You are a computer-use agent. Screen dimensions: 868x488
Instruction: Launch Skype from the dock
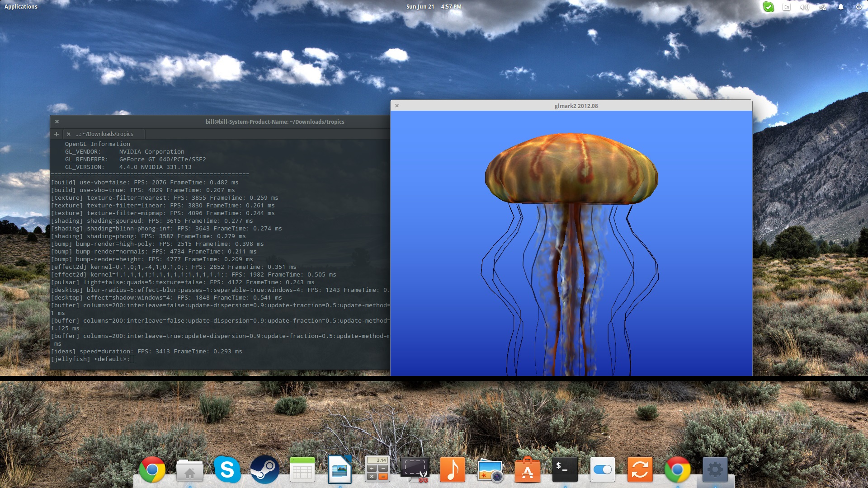[x=227, y=469]
